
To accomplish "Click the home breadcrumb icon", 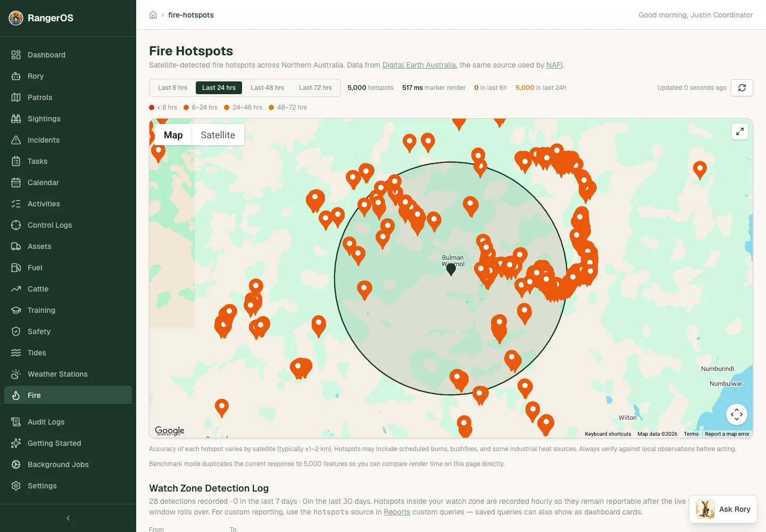I will [153, 15].
